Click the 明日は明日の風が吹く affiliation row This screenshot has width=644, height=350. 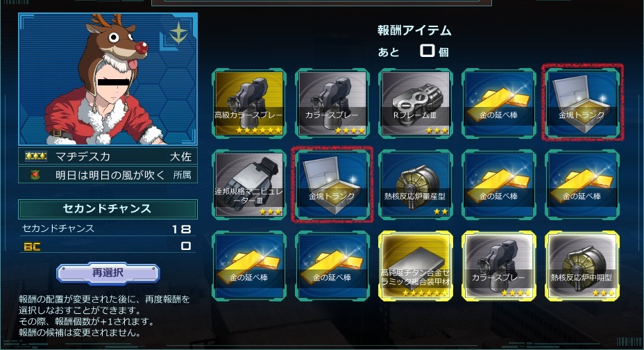(x=108, y=175)
